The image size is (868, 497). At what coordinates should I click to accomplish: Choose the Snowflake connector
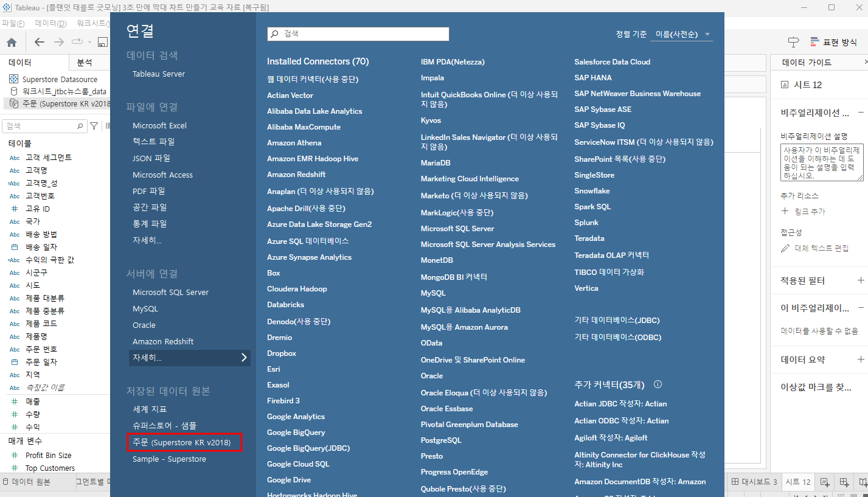(x=592, y=190)
